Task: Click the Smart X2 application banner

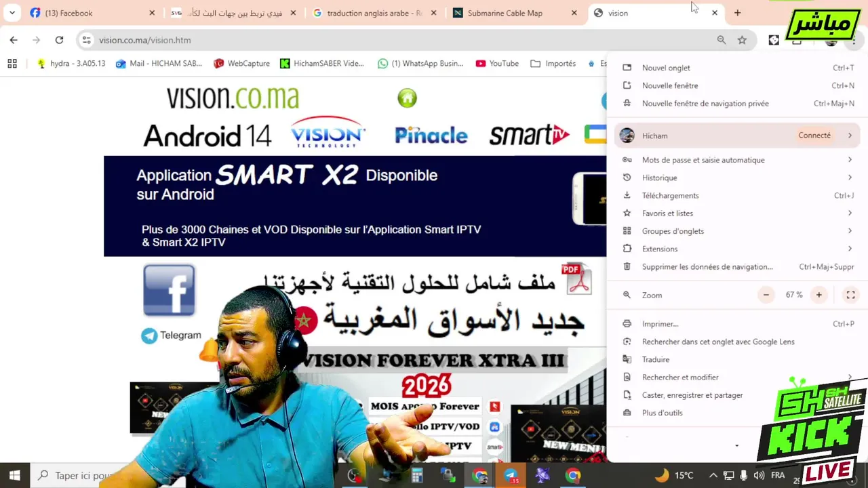Action: pyautogui.click(x=355, y=206)
